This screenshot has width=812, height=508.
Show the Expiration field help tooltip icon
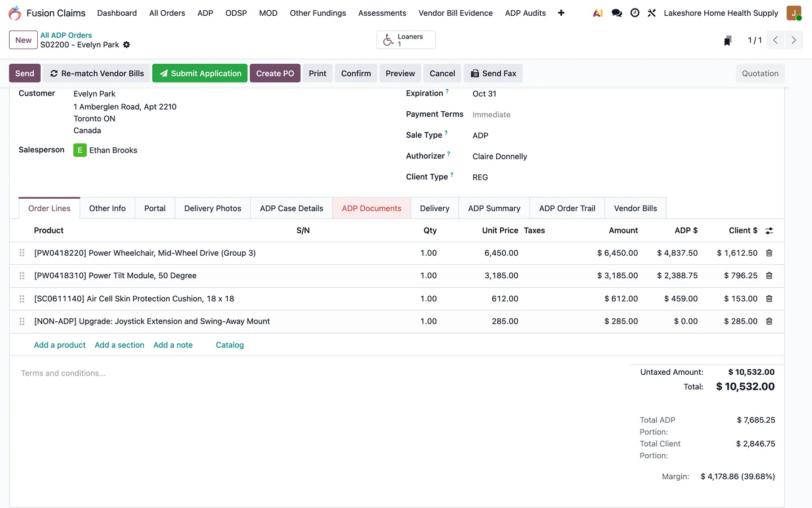pos(447,91)
